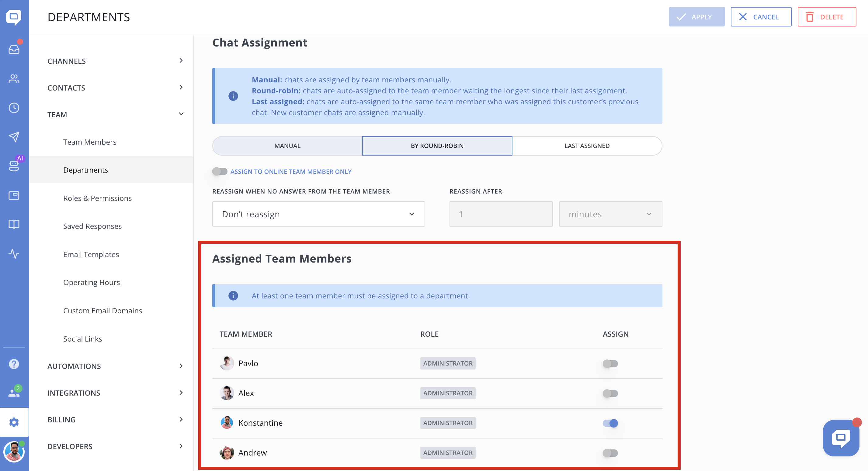868x471 pixels.
Task: Select the Last Assigned tab
Action: [587, 146]
